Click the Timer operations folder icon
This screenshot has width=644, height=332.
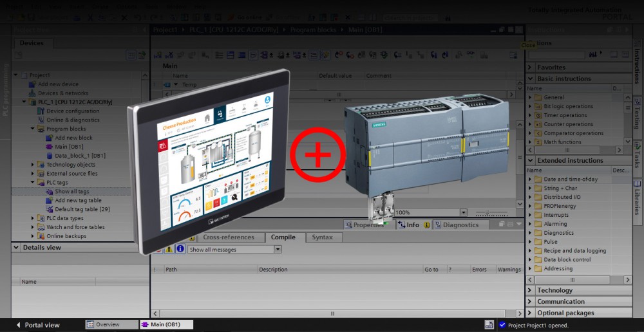(538, 116)
